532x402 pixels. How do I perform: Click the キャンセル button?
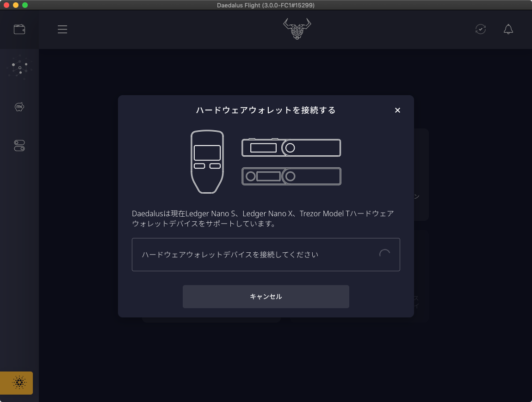pos(266,297)
